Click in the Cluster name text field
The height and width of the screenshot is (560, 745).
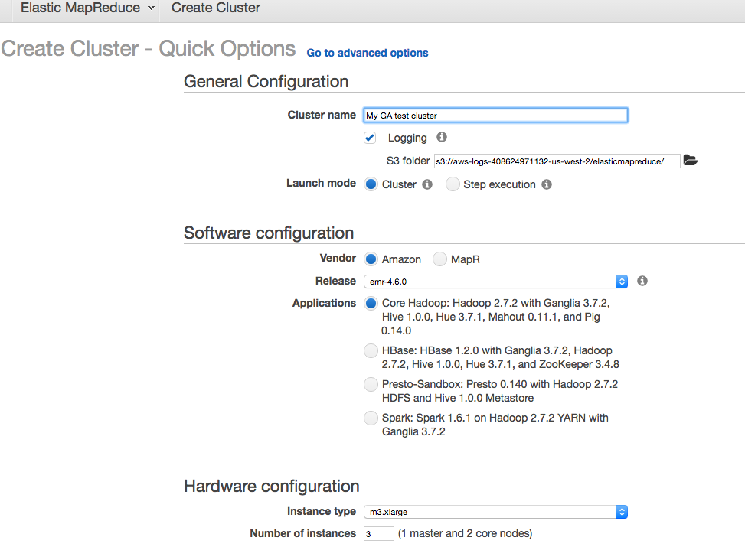[x=495, y=116]
